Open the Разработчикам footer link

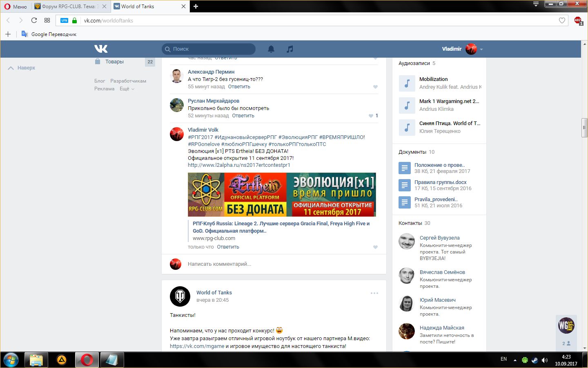coord(128,81)
